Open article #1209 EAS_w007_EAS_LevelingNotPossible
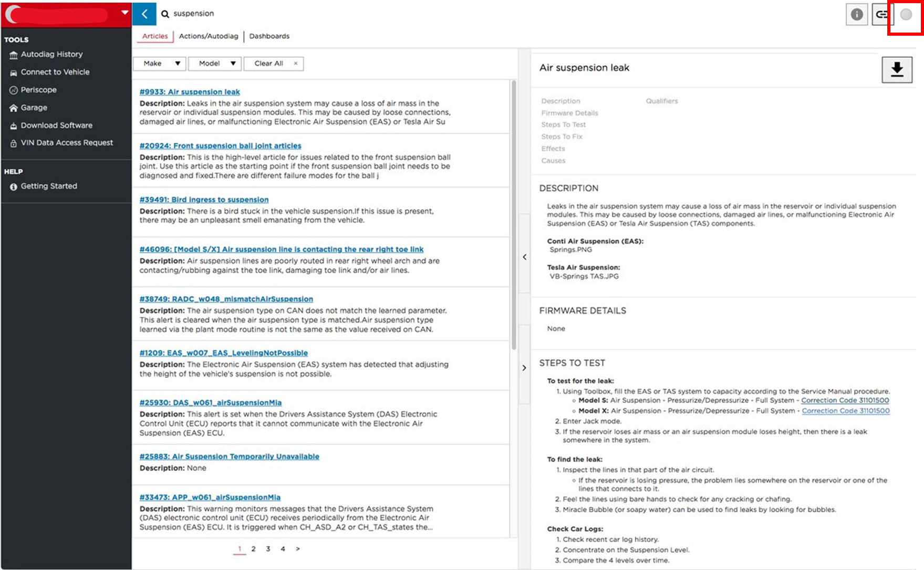This screenshot has height=570, width=924. [224, 353]
